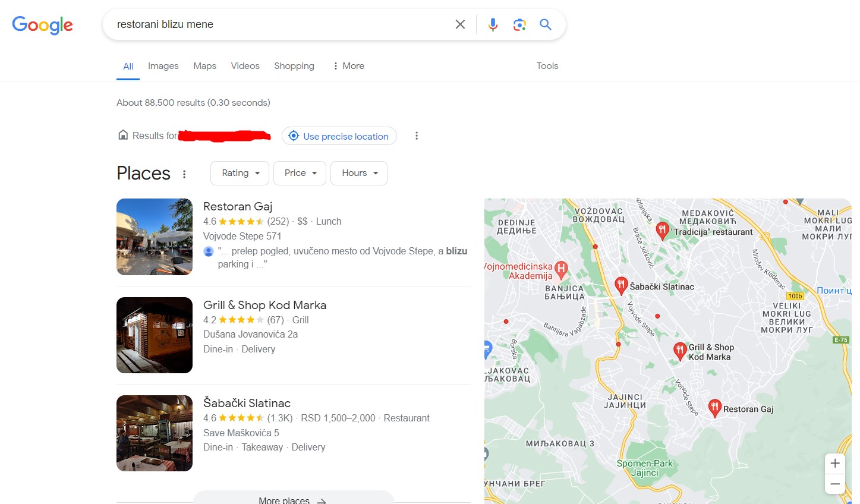Zoom in on the map
Viewport: 860px width, 504px height.
pyautogui.click(x=835, y=464)
